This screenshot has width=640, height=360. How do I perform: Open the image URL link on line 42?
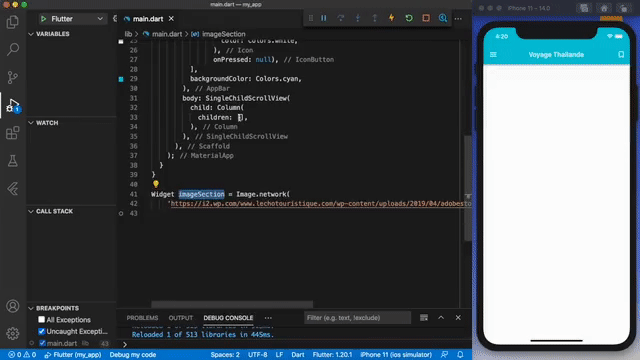tap(321, 204)
